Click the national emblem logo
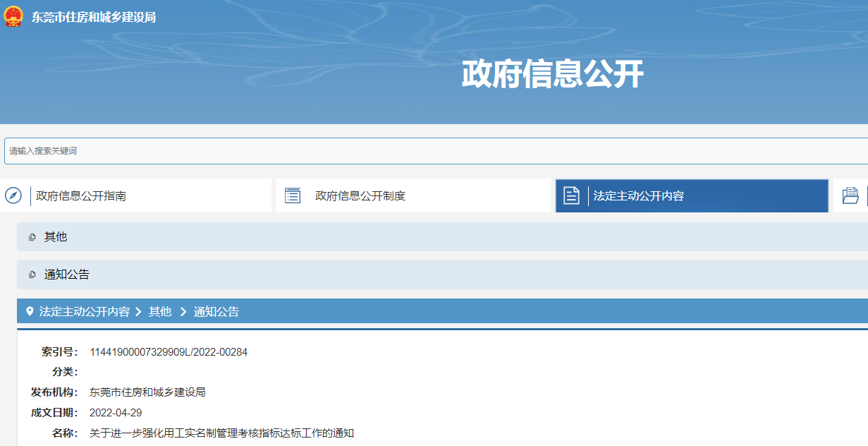 click(13, 17)
